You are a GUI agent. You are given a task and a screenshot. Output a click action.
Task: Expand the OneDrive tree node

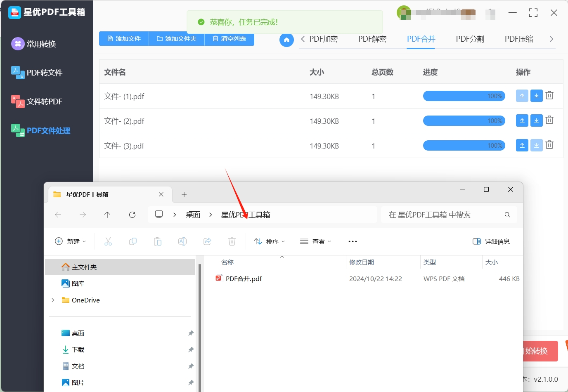click(53, 300)
